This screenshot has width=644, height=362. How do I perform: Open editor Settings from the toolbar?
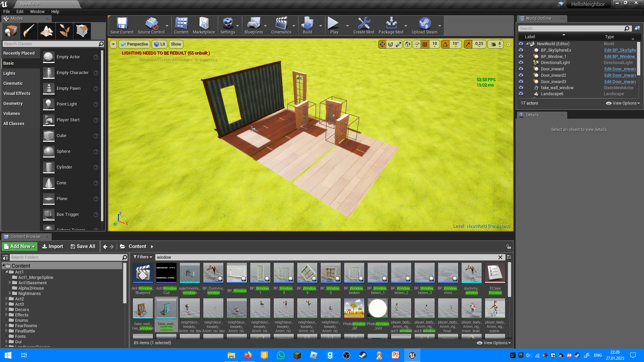point(228,26)
